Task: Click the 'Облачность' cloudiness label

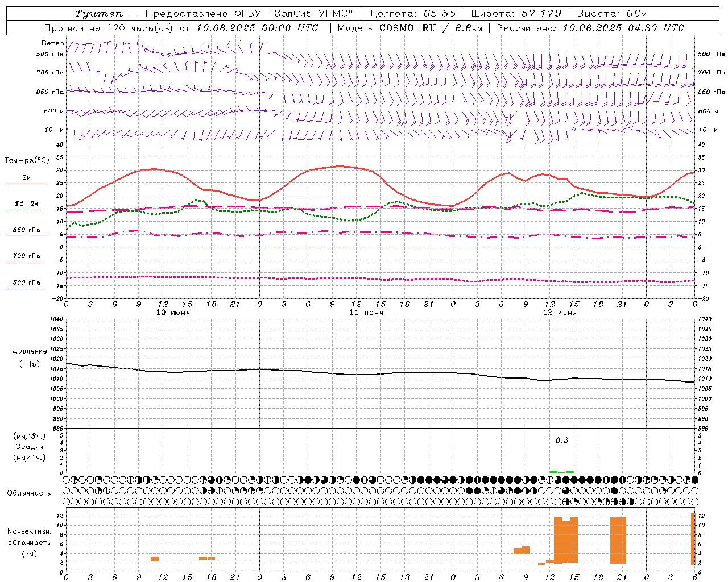Action: click(29, 493)
